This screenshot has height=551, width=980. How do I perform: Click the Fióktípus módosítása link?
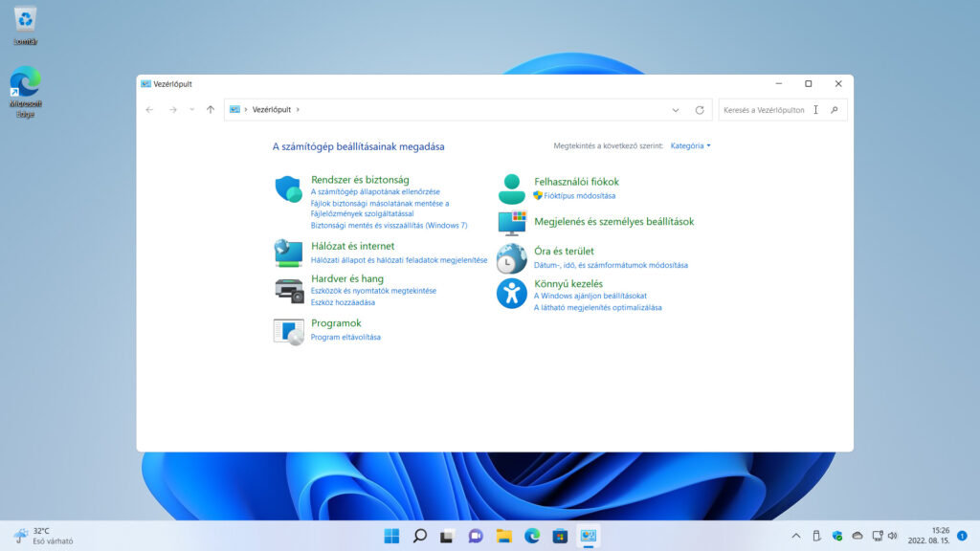[x=579, y=195]
